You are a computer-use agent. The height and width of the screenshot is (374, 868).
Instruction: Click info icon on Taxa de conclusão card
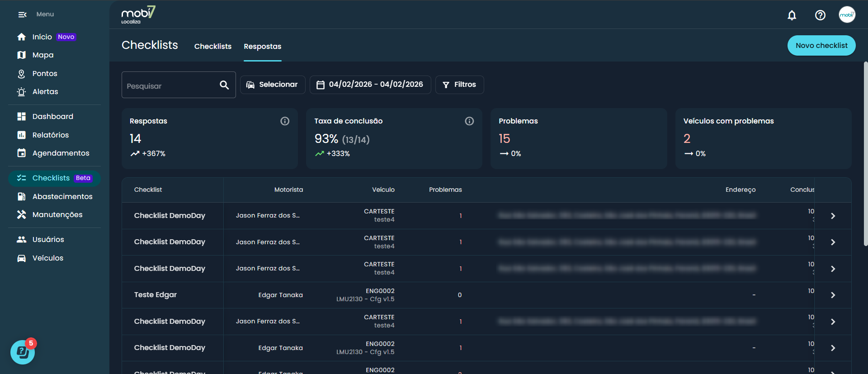tap(469, 121)
